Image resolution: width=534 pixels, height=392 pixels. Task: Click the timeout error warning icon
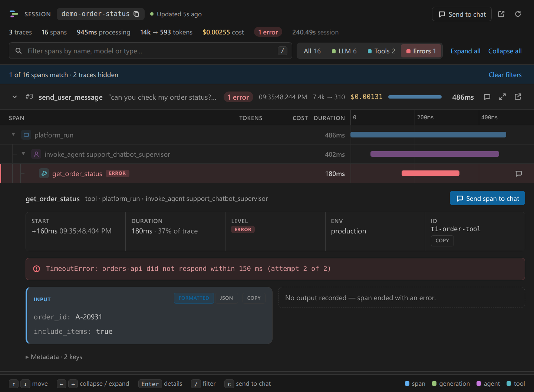[37, 269]
